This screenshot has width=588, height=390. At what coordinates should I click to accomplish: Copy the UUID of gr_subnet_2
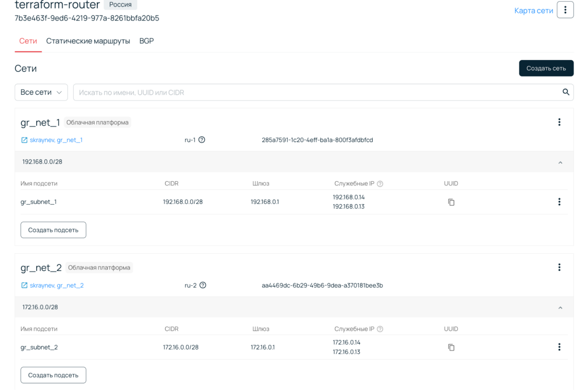451,348
